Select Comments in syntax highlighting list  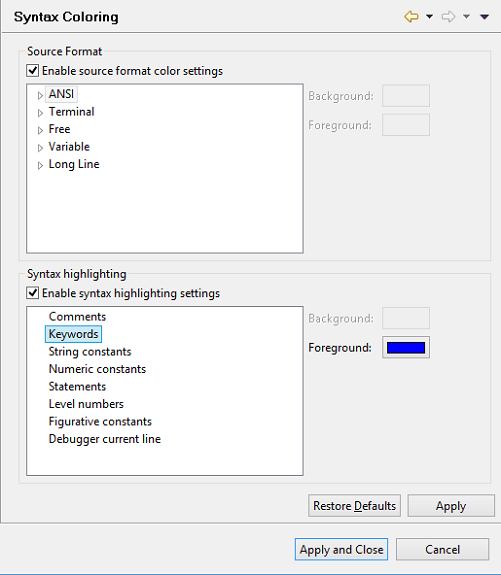pos(77,316)
